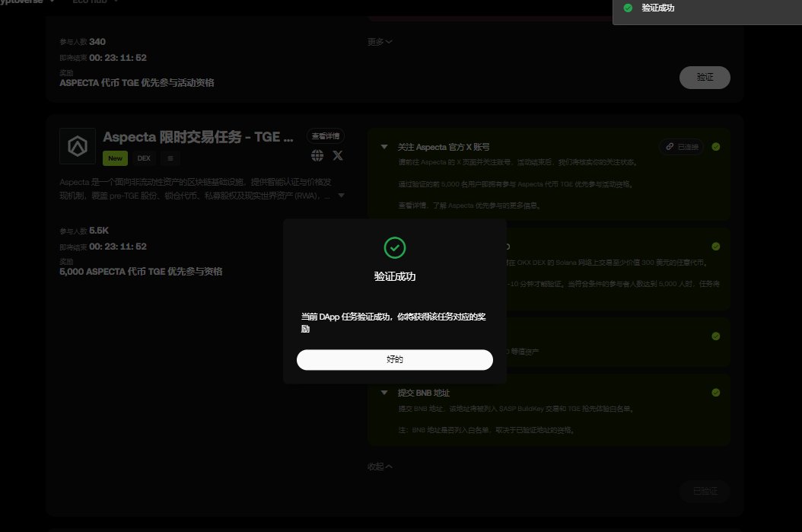Screen dimensions: 802x532
Task: Click the ASPECTA 代币 TGE 优先参与活动资格 reward text
Action: (136, 83)
